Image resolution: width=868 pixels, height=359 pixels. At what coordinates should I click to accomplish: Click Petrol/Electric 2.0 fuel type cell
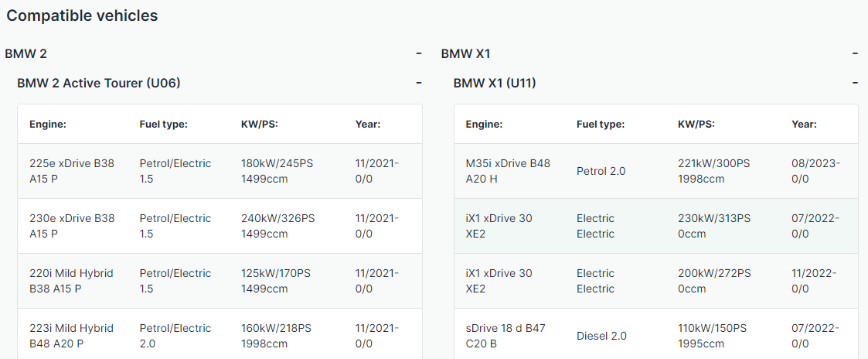[x=175, y=336]
